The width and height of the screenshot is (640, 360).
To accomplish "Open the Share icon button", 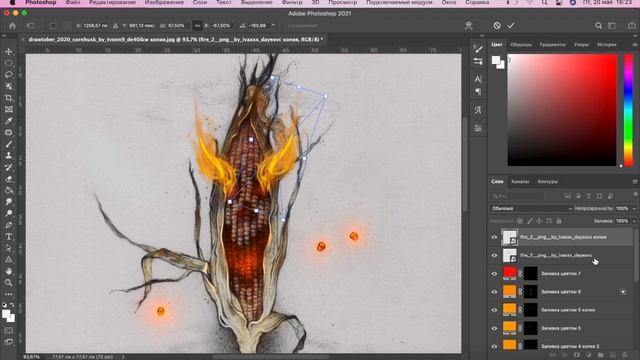I will [631, 26].
